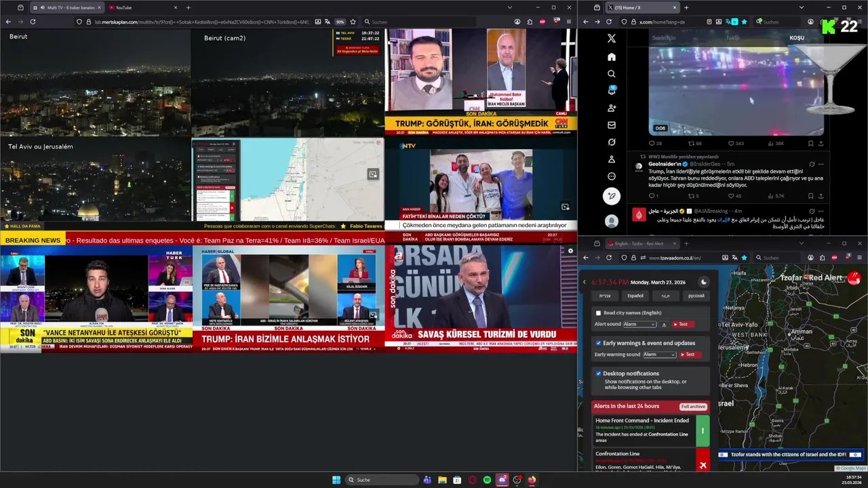Image resolution: width=868 pixels, height=488 pixels.
Task: Uncheck 'Desktop notifications' checkbox
Action: coord(598,373)
